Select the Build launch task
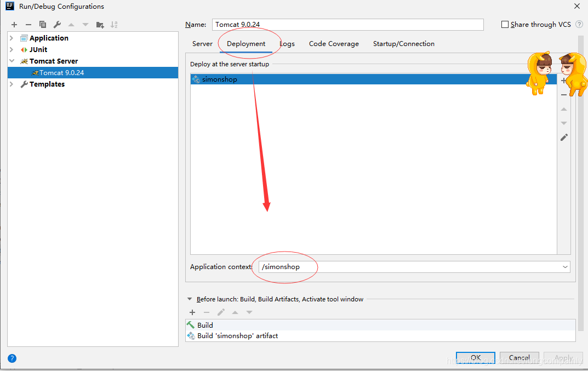 point(380,325)
